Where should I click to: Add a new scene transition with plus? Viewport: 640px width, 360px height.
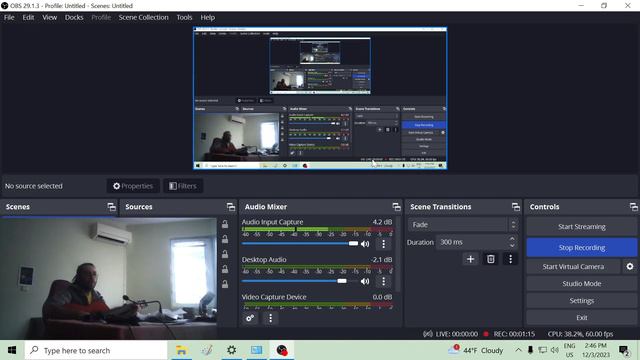(470, 259)
